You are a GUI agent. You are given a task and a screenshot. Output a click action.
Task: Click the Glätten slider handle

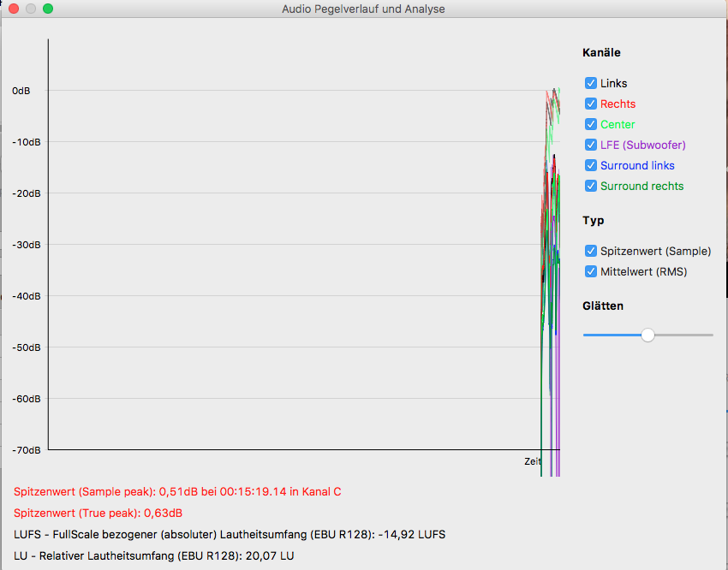click(x=647, y=335)
